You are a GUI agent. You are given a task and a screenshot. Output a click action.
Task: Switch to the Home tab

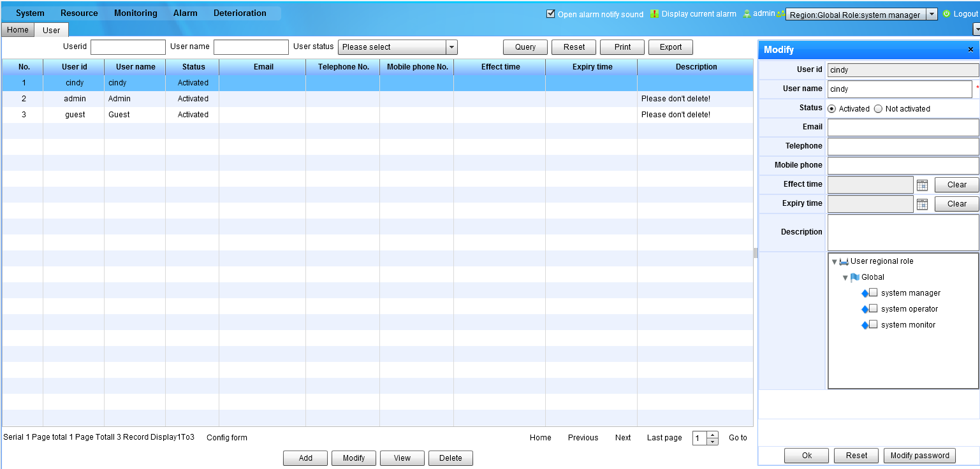click(18, 30)
